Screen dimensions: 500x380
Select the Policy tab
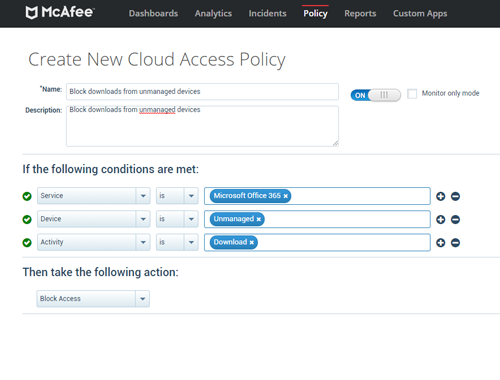click(x=315, y=13)
